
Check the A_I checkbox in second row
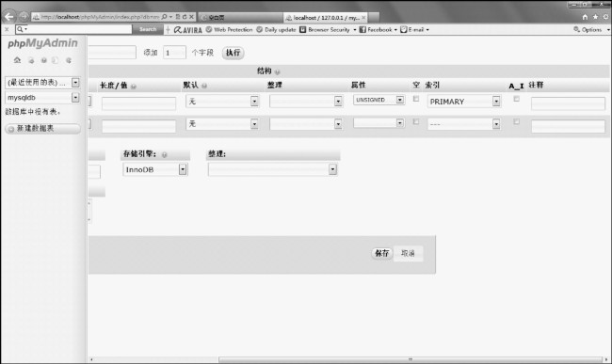(x=516, y=121)
